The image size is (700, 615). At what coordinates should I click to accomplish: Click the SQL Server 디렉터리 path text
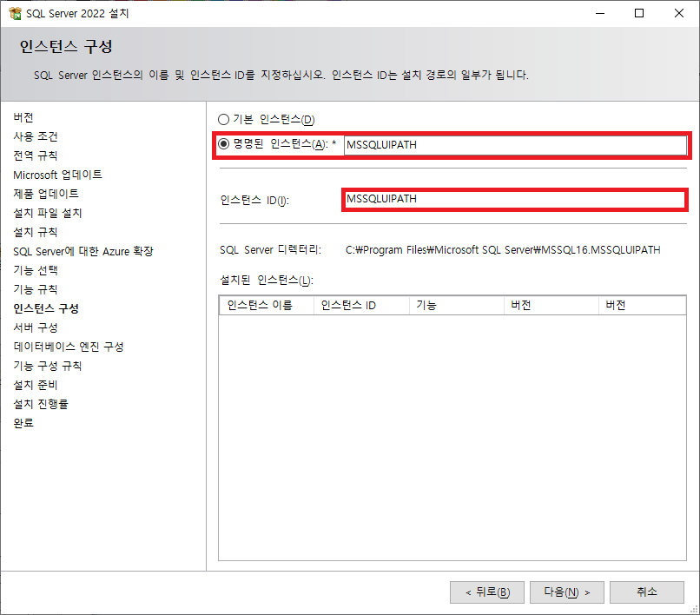(x=503, y=249)
